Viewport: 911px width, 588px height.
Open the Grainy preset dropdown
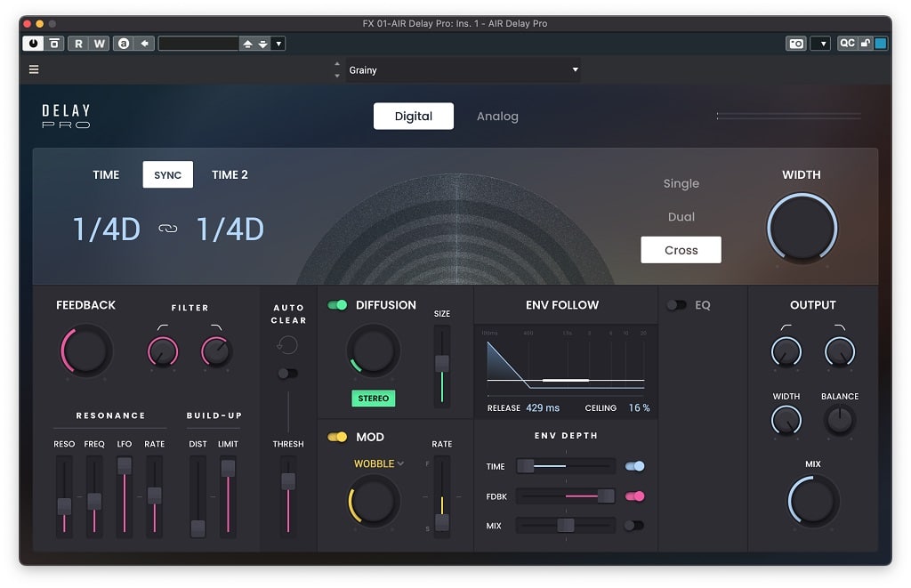pyautogui.click(x=463, y=70)
